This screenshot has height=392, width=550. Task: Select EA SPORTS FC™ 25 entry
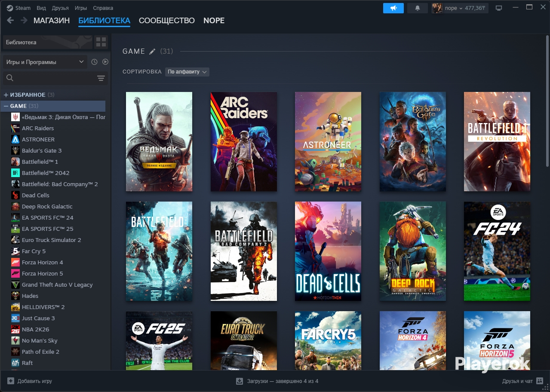48,229
